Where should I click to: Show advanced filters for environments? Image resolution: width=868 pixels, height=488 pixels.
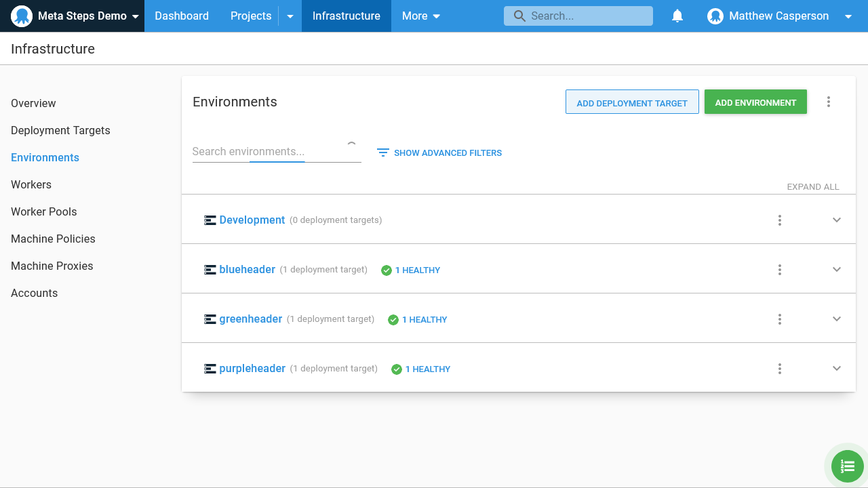click(x=439, y=153)
